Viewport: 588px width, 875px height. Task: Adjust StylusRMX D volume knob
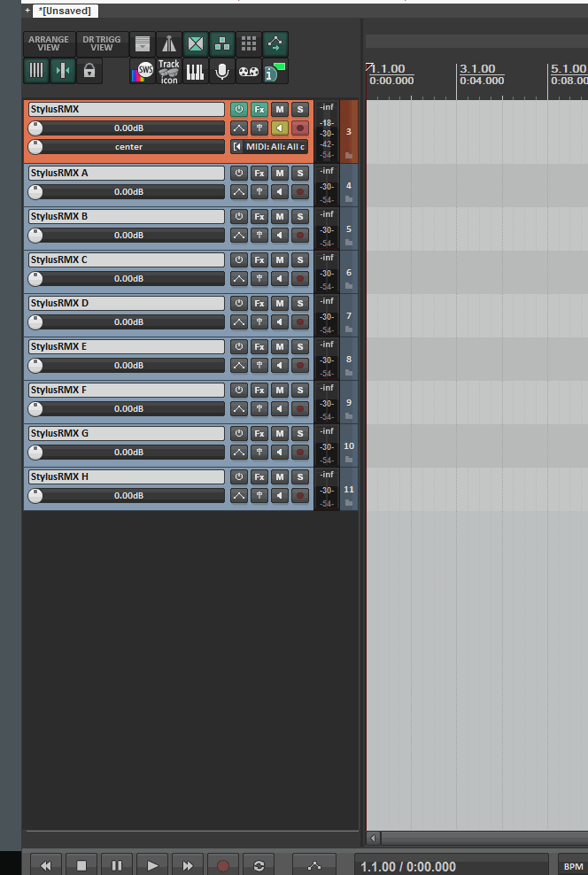pos(35,322)
